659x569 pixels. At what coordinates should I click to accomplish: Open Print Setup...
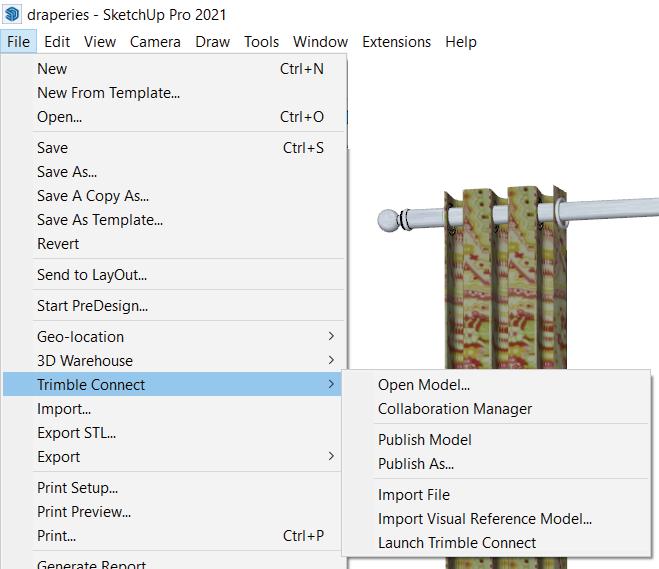tap(174, 487)
